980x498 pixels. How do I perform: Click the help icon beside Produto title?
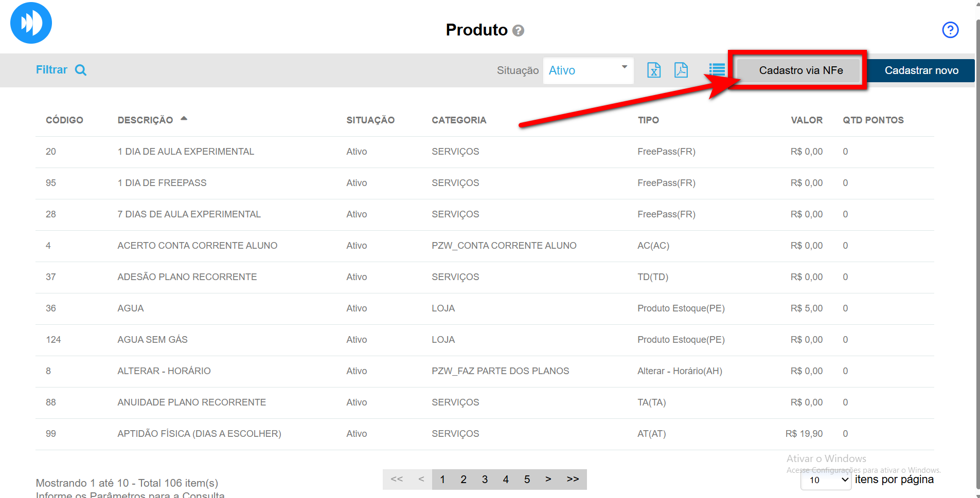[519, 31]
